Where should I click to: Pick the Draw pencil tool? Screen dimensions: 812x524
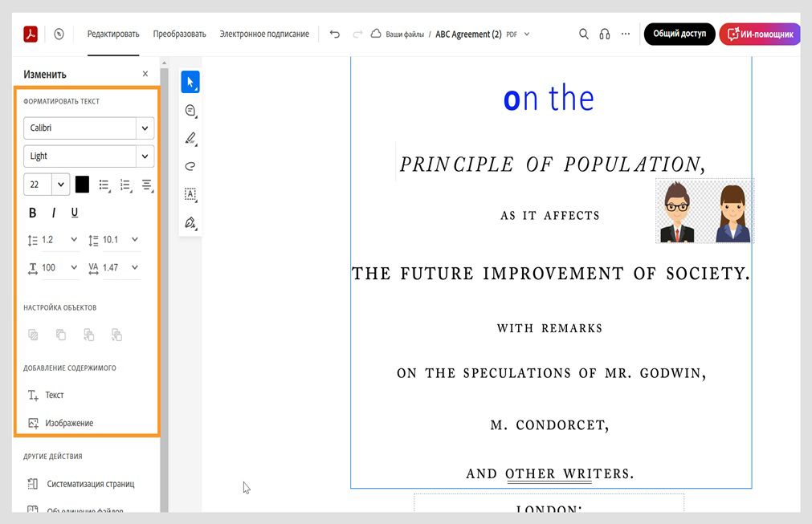pos(190,137)
